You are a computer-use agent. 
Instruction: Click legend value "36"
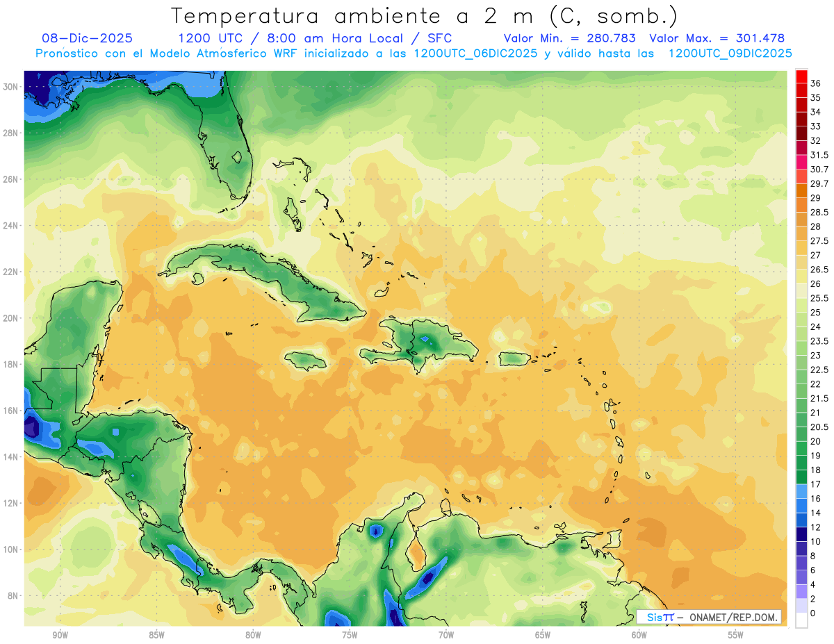point(815,83)
